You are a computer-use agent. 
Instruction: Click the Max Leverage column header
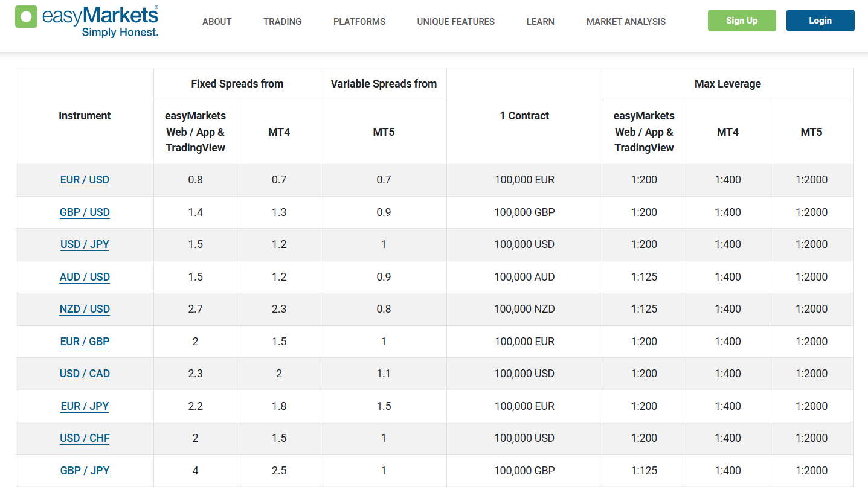(x=727, y=84)
